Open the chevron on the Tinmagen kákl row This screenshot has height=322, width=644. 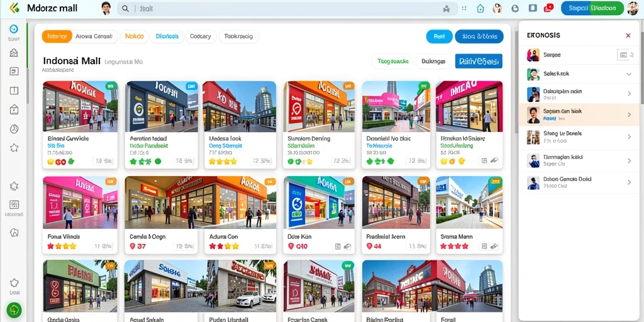(x=629, y=161)
